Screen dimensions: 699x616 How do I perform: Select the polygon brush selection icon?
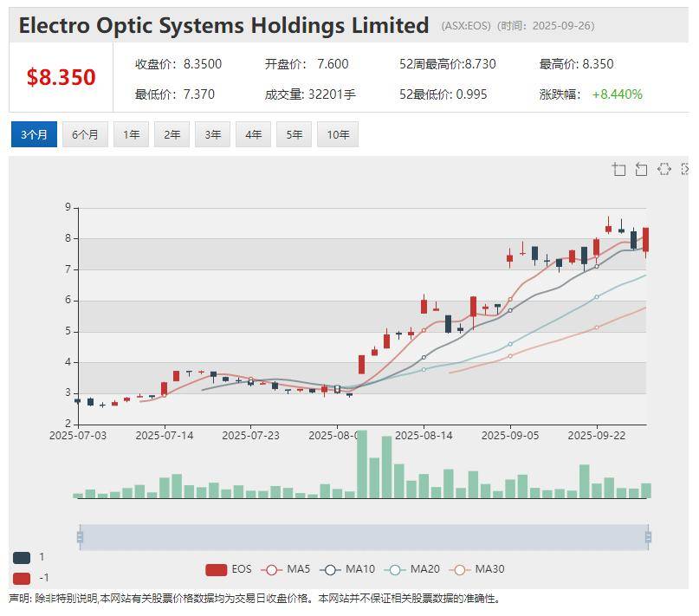(x=663, y=169)
